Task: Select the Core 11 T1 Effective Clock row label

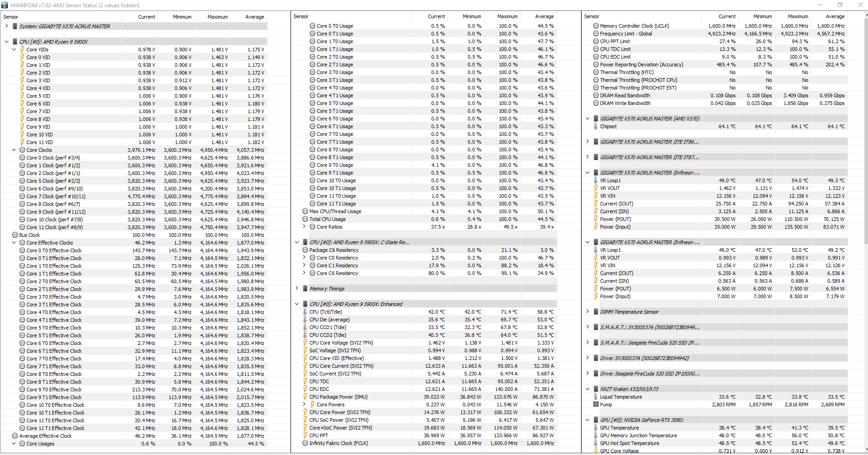Action: point(55,428)
